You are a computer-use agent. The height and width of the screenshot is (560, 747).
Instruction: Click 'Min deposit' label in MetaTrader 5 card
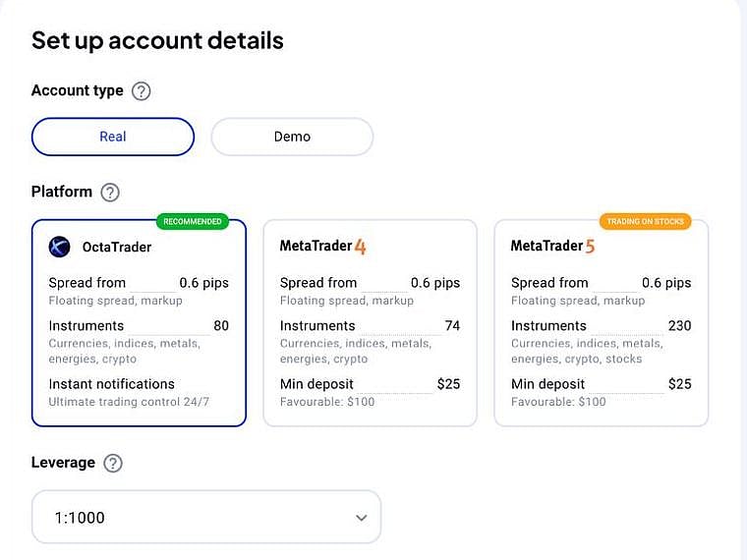coord(547,384)
